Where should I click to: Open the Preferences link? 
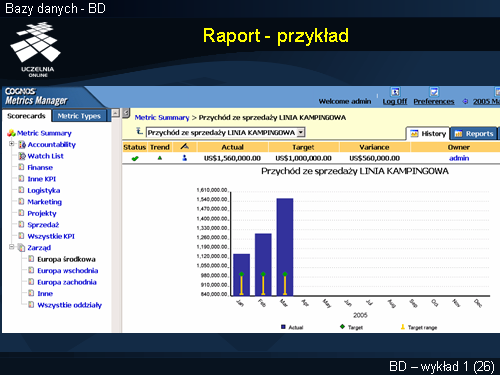pyautogui.click(x=434, y=101)
